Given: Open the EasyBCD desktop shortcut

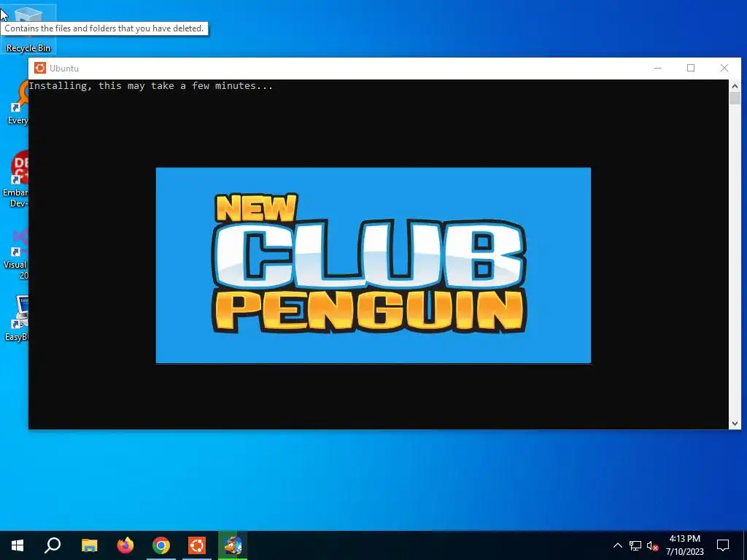Looking at the screenshot, I should [17, 318].
